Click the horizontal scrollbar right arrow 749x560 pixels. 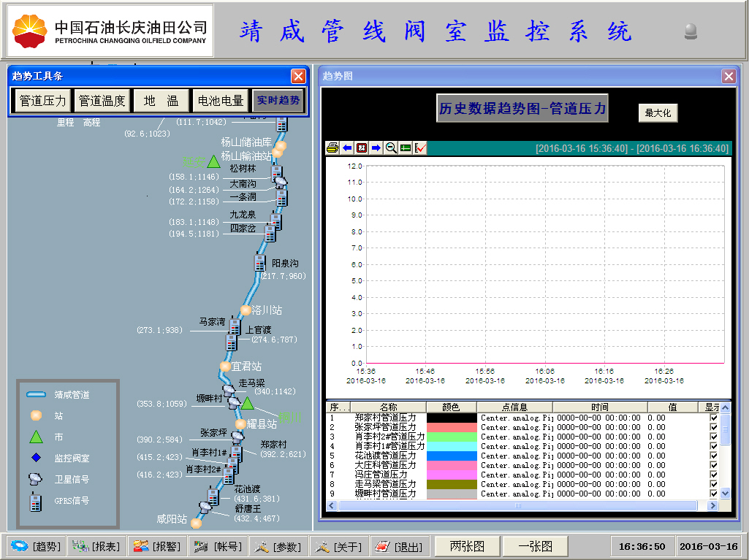click(712, 505)
